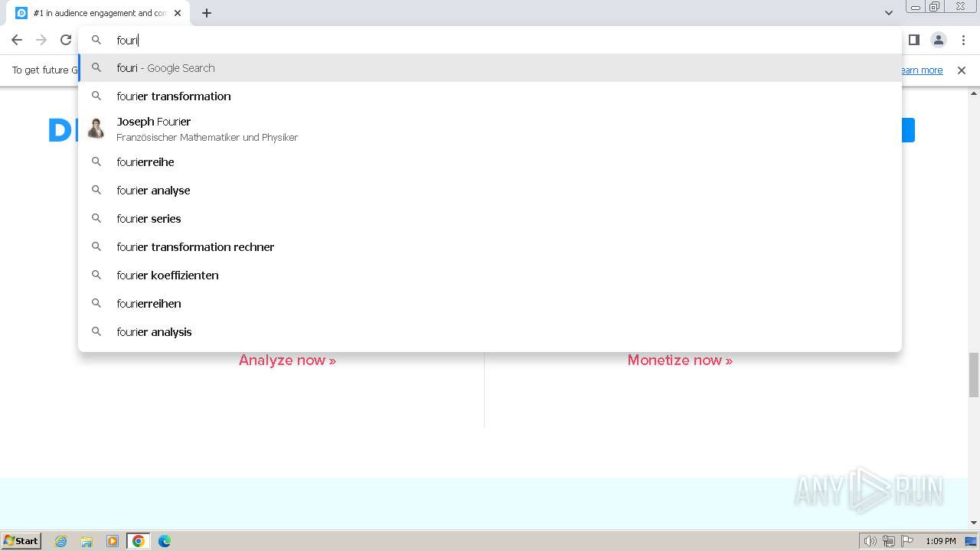Reload the current page
Screen dimensions: 980x551
point(66,40)
